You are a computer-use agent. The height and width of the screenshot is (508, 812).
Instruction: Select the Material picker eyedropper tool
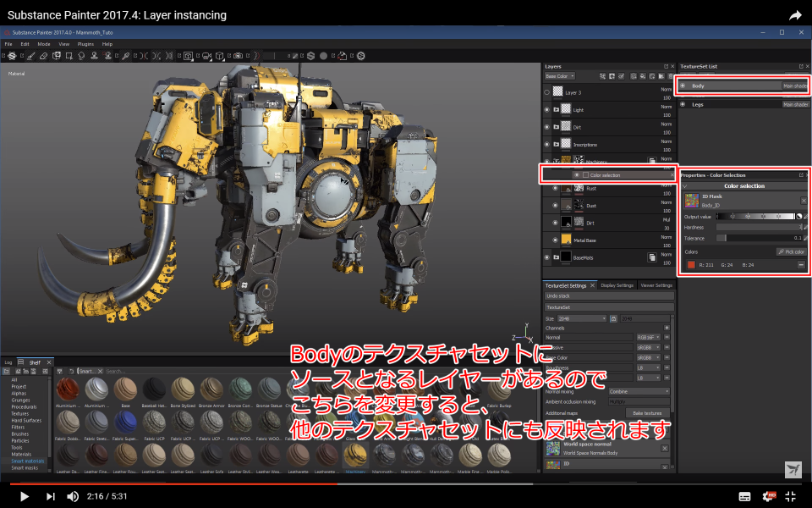[125, 56]
